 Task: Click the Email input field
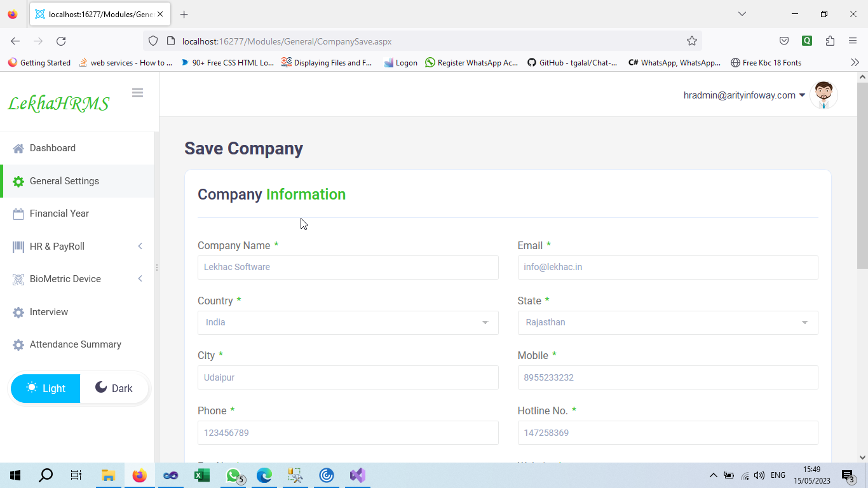668,268
